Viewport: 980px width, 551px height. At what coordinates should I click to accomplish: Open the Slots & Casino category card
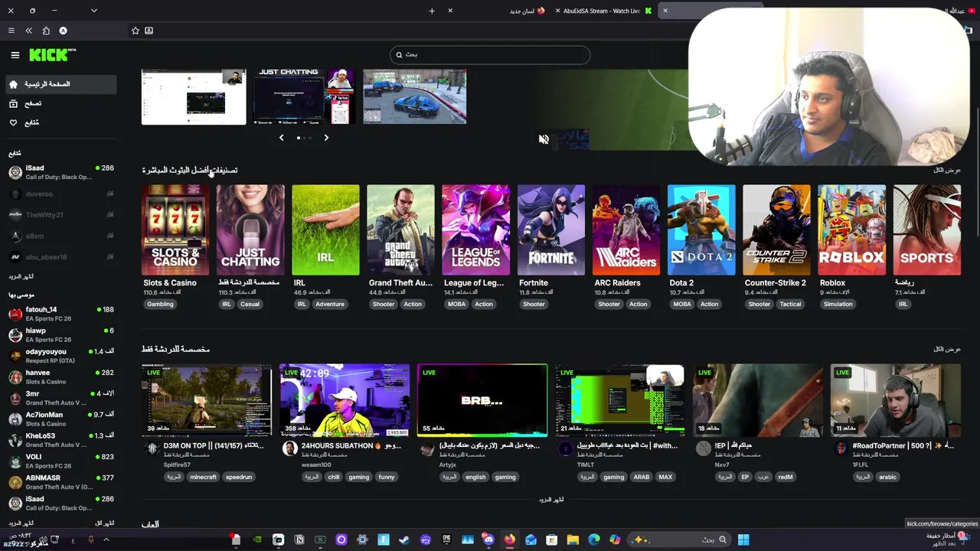coord(175,230)
